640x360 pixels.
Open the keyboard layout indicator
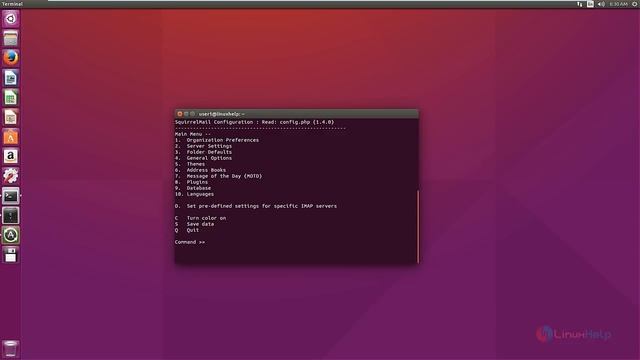(590, 4)
